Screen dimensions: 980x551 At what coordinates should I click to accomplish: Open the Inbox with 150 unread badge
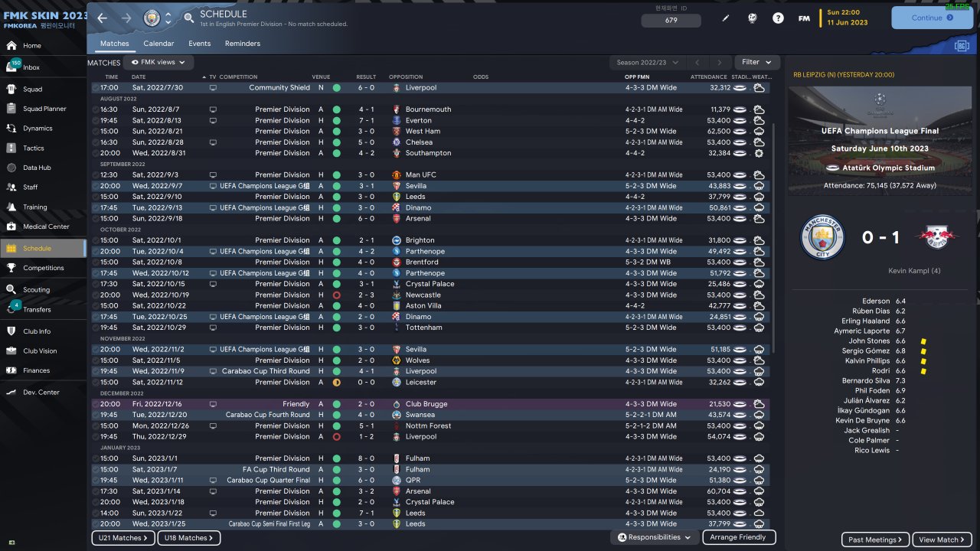[x=43, y=67]
